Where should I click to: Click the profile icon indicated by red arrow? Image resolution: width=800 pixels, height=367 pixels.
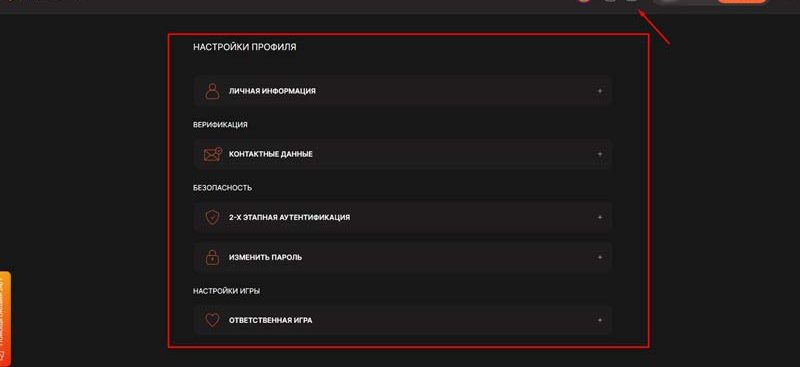[x=632, y=1]
